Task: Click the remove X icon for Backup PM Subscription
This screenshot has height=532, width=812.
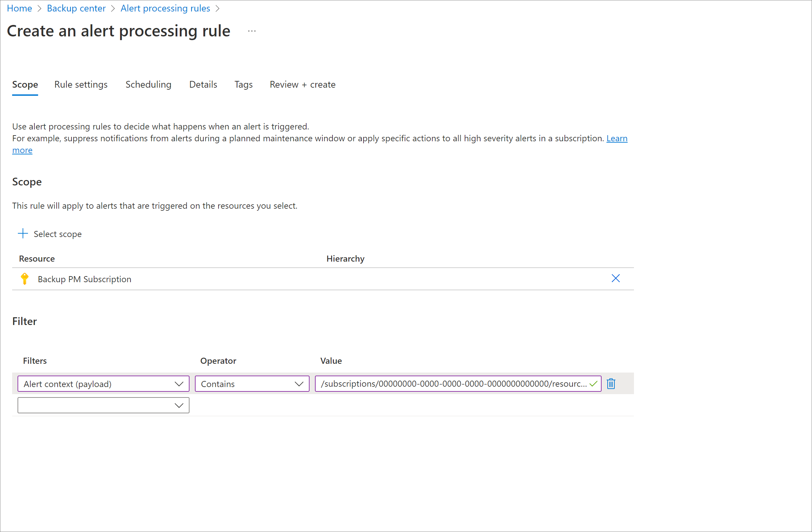Action: 615,278
